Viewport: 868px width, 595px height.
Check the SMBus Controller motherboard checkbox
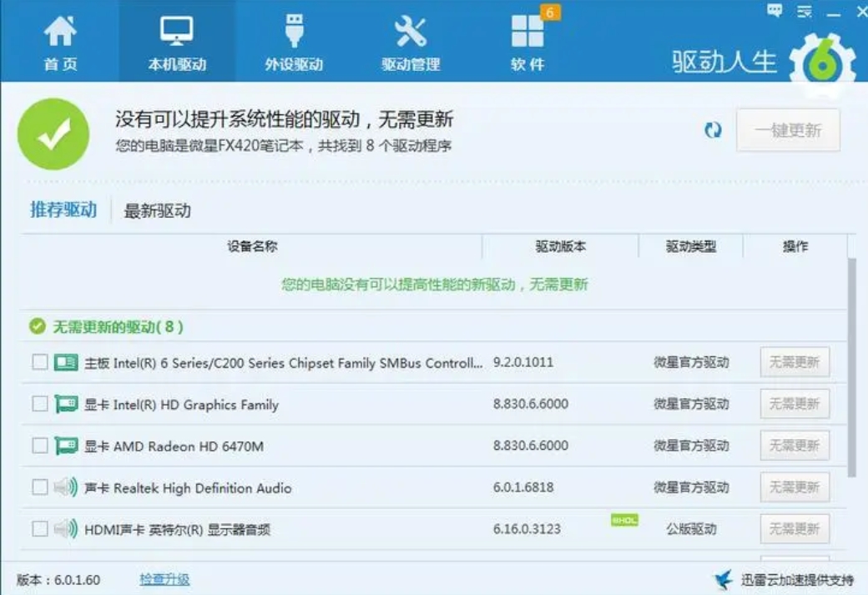pos(40,362)
